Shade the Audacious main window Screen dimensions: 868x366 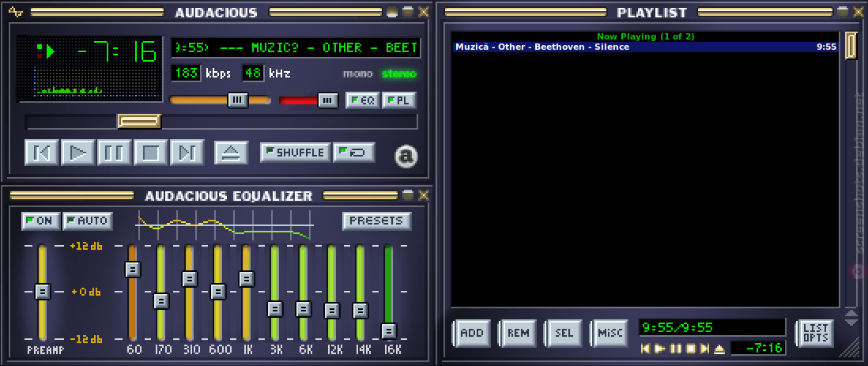(408, 11)
